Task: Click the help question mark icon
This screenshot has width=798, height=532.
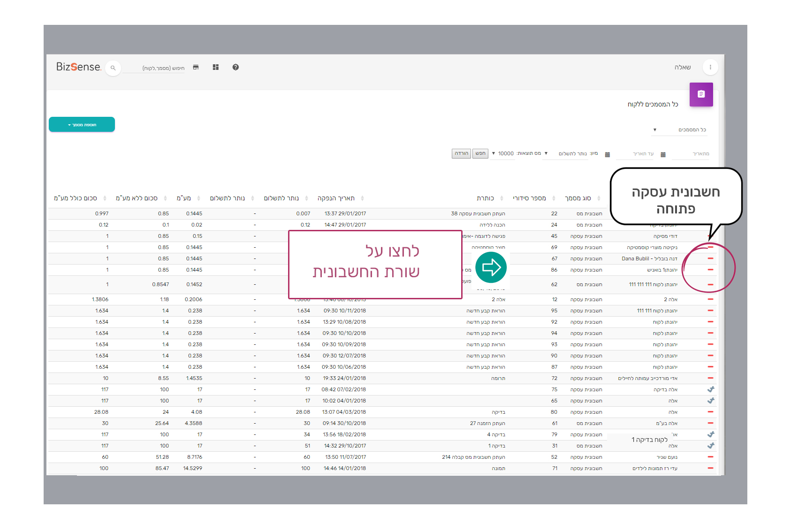Action: point(236,68)
